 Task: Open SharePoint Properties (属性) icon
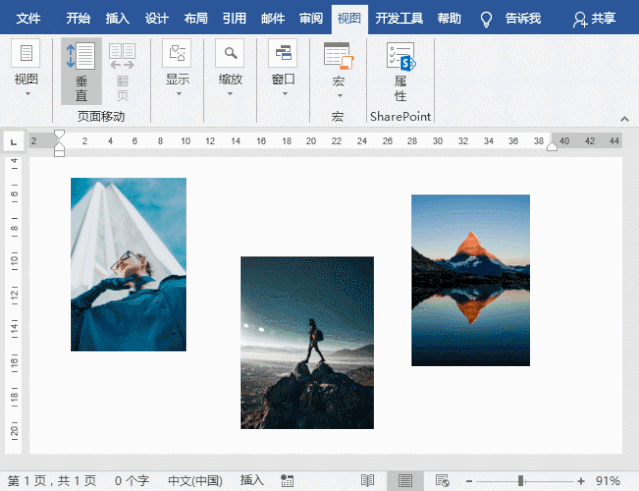tap(401, 71)
